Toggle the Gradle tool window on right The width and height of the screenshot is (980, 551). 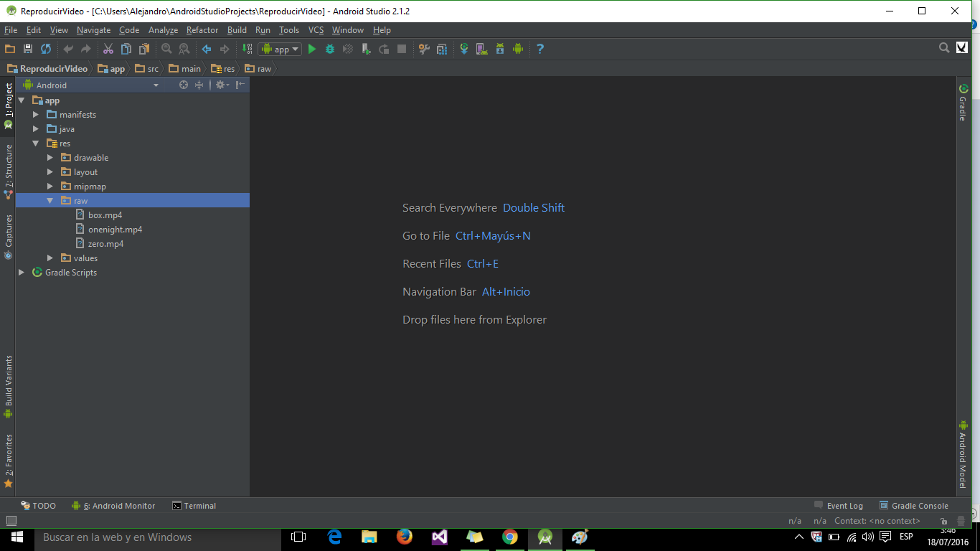(963, 103)
